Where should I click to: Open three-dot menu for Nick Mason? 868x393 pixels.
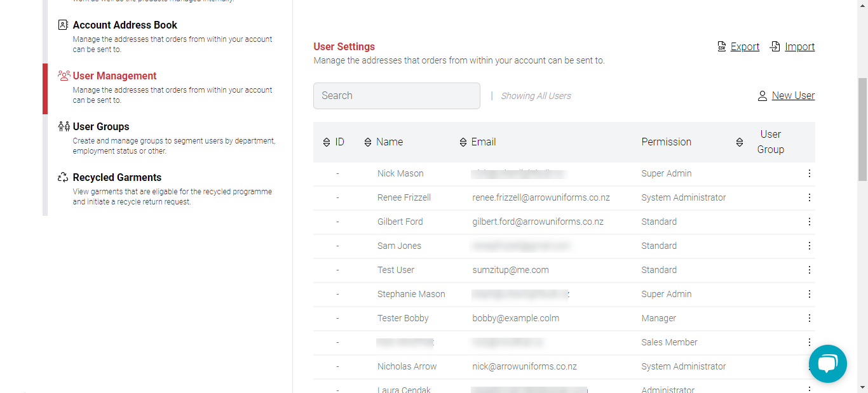809,173
